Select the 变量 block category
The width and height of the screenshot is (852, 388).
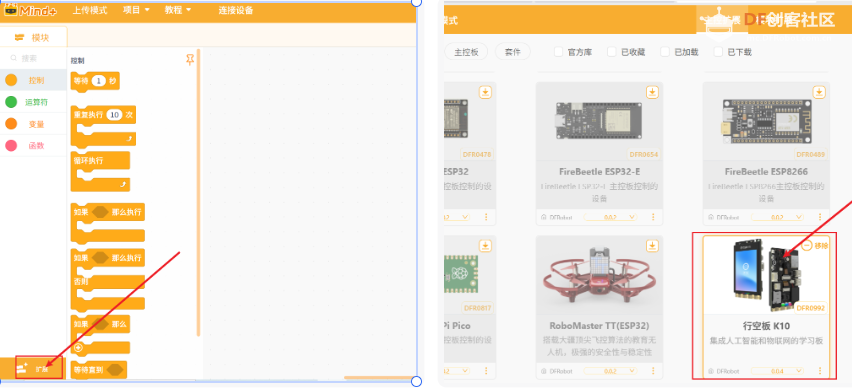[x=33, y=124]
